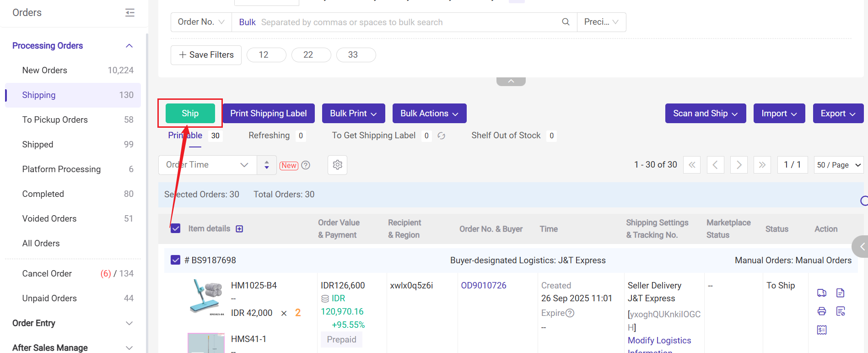Open the list settings gear icon
This screenshot has width=868, height=353.
point(337,165)
